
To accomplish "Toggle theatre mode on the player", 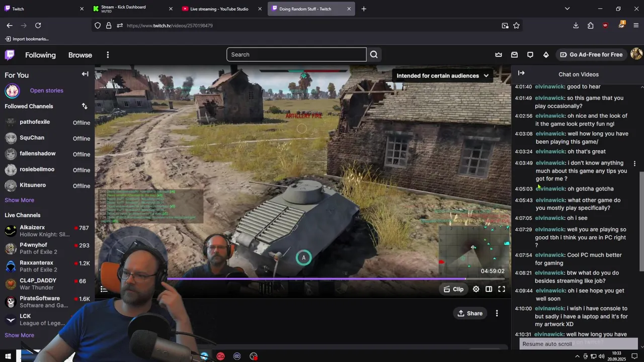I will click(x=489, y=289).
